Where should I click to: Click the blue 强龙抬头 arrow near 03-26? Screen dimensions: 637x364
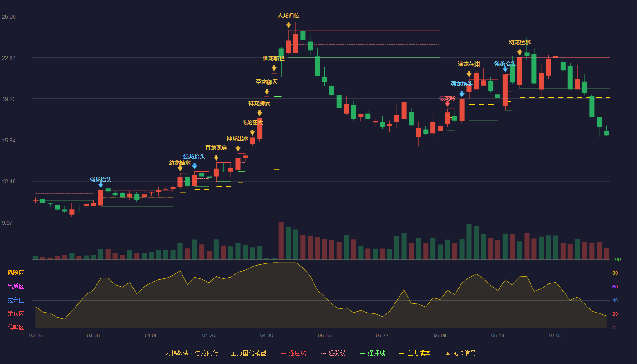click(x=101, y=185)
